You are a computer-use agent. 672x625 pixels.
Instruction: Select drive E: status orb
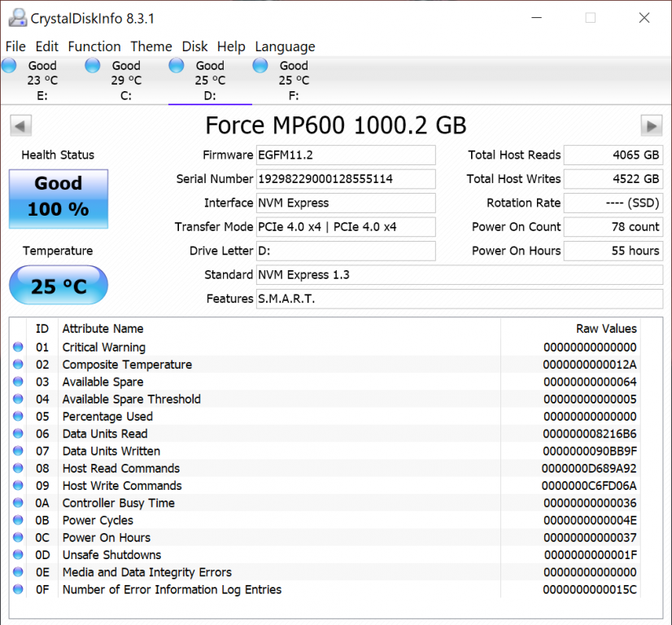[x=9, y=66]
